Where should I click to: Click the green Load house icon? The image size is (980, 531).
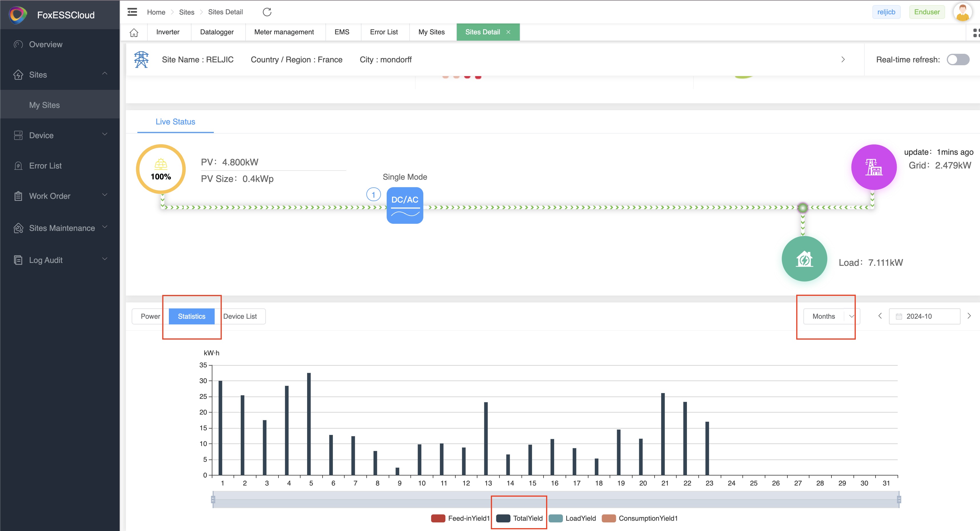click(804, 259)
